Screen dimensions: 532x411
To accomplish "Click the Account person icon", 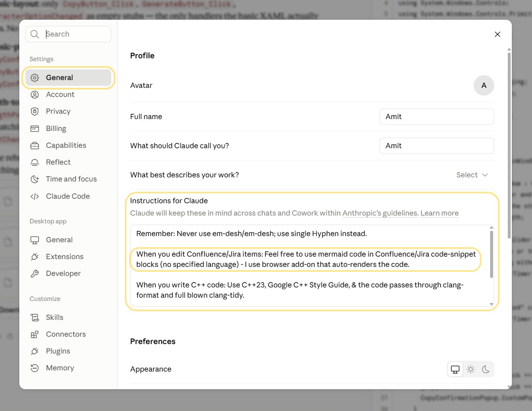I will tap(35, 94).
